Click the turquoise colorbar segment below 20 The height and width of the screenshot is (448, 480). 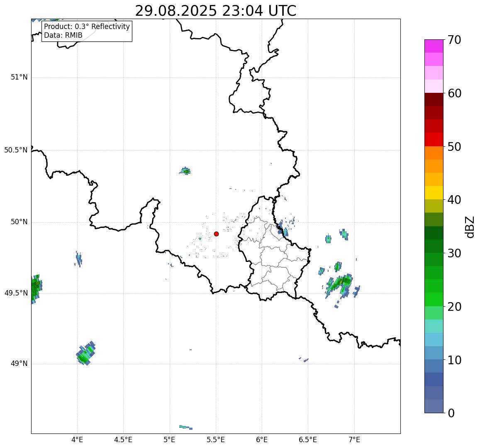point(434,326)
